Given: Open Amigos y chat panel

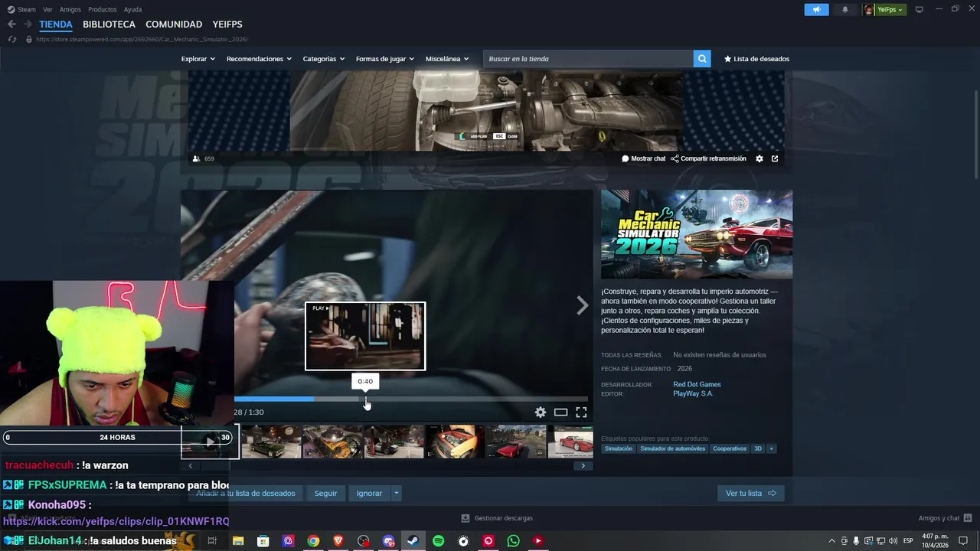Looking at the screenshot, I should 945,518.
